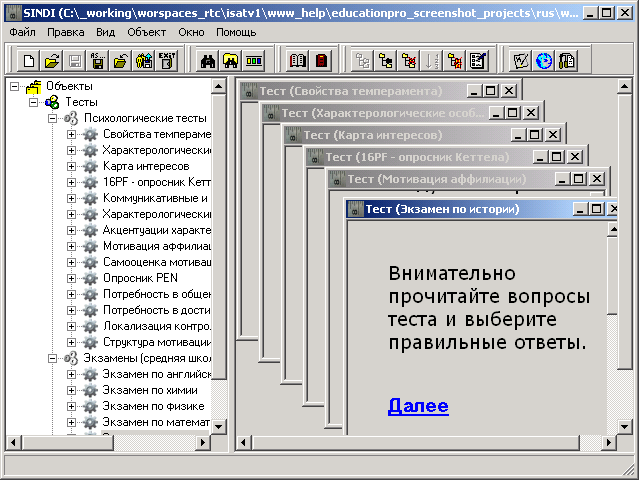The image size is (639, 480).
Task: Collapse the Психологические тесты tree node
Action: (x=55, y=118)
